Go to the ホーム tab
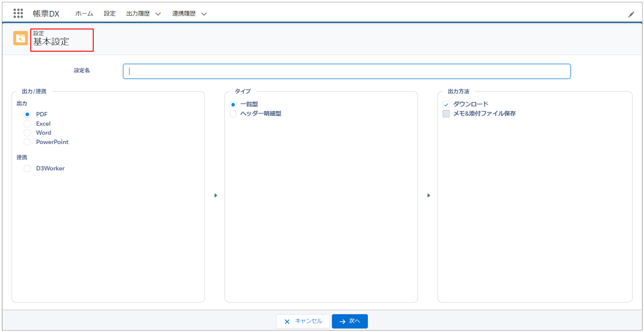The height and width of the screenshot is (332, 644). click(x=84, y=14)
